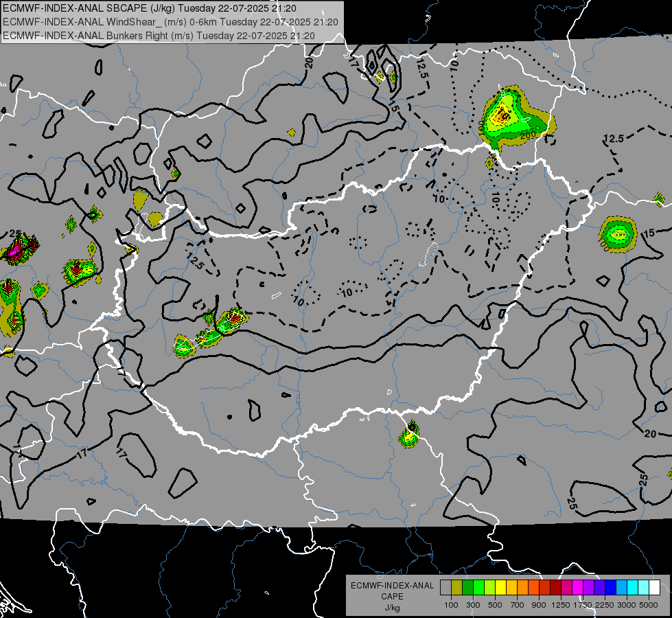Pick the violet swatch before the 2250 tick
The height and width of the screenshot is (618, 672).
(599, 588)
